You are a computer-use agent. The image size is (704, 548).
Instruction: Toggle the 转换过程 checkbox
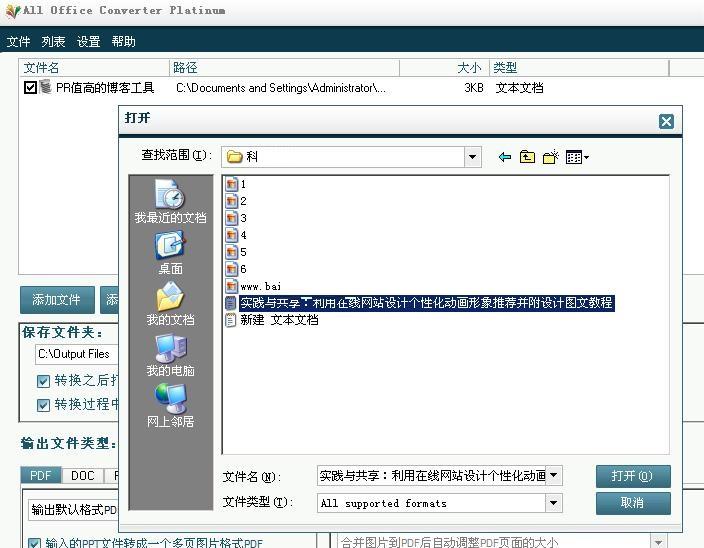(x=43, y=405)
